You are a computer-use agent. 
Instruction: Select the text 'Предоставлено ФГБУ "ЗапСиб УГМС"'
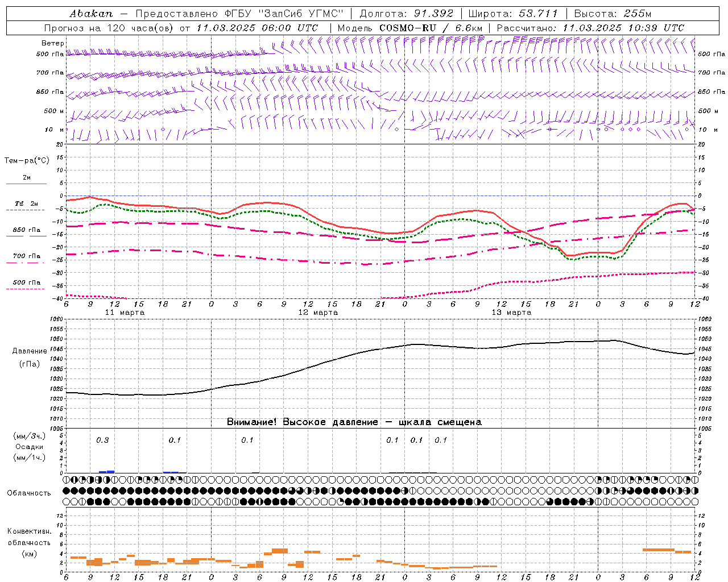coord(241,14)
